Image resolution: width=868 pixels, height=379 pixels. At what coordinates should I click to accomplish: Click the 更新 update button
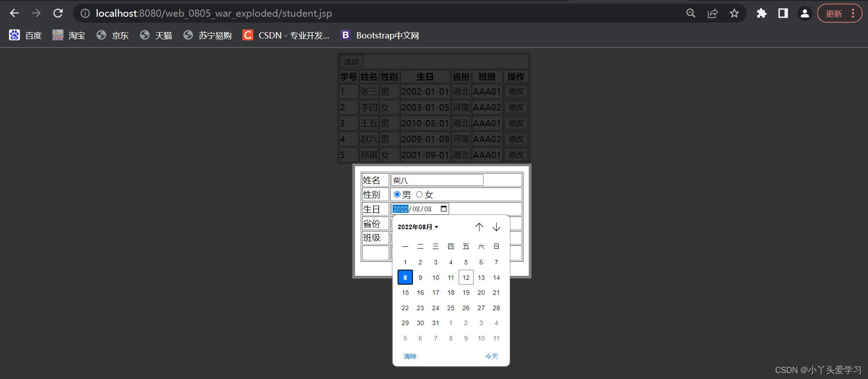pyautogui.click(x=840, y=13)
